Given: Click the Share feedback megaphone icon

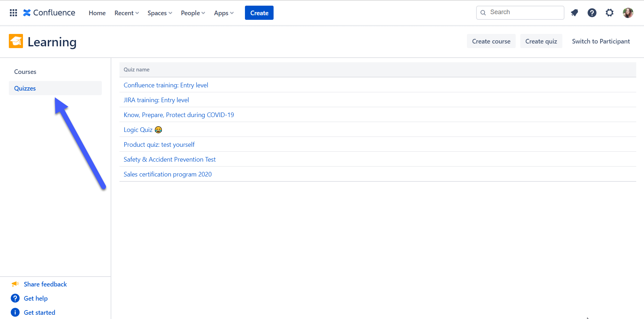Looking at the screenshot, I should tap(15, 284).
